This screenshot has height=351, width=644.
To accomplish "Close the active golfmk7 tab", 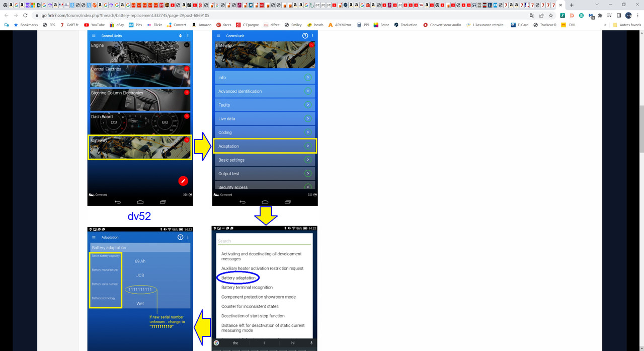I will (560, 5).
